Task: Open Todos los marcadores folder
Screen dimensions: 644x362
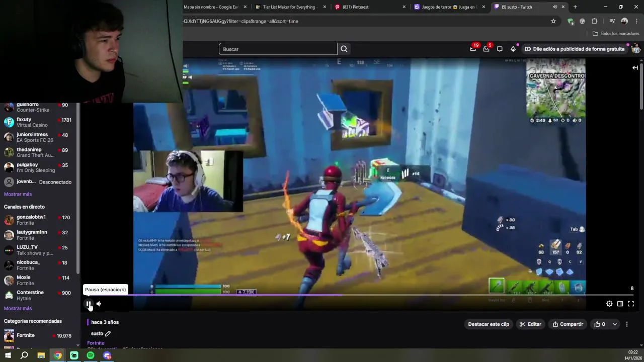Action: click(x=616, y=34)
